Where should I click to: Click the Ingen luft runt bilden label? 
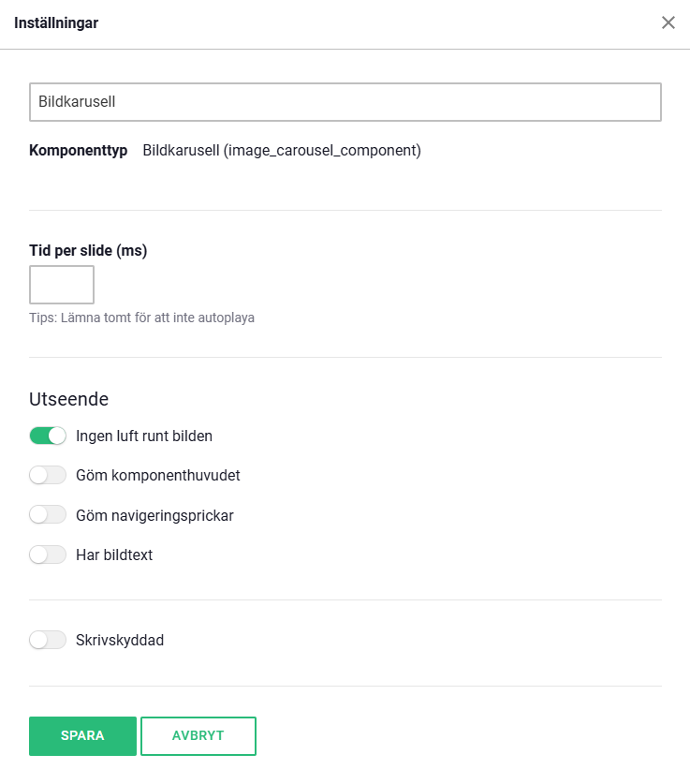pyautogui.click(x=144, y=436)
